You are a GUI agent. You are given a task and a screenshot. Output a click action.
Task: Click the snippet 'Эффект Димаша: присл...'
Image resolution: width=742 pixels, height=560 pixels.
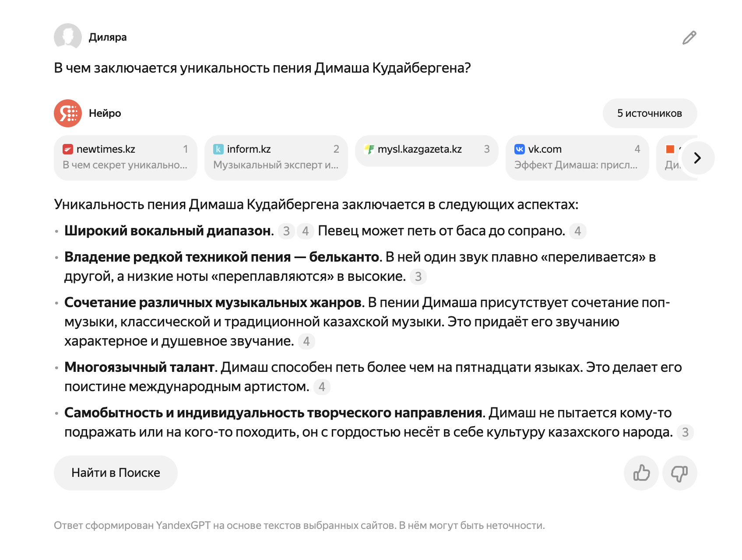coord(576,165)
